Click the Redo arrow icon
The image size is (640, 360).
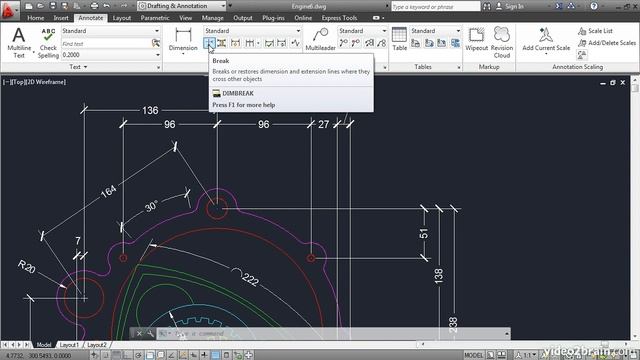coord(124,6)
